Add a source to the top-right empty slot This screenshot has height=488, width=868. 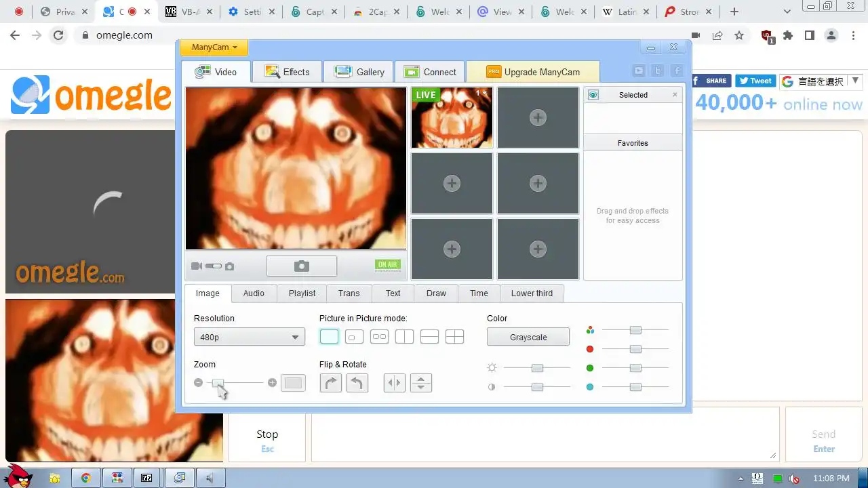tap(538, 118)
